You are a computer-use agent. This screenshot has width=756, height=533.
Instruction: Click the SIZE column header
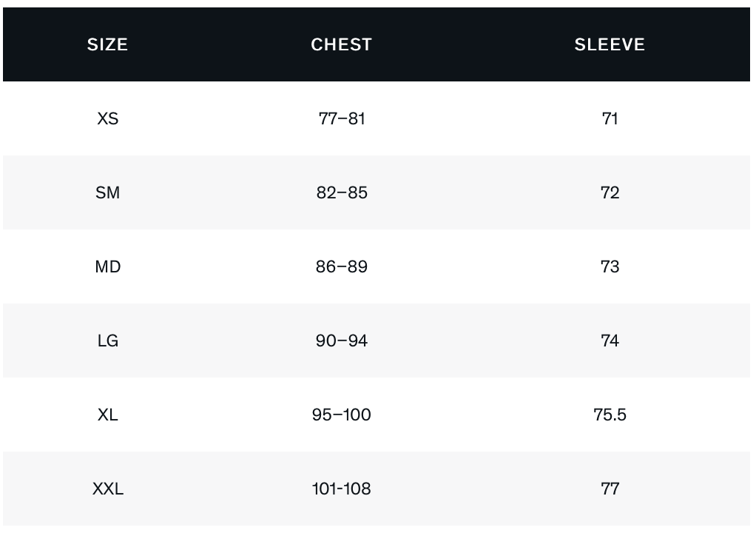107,44
